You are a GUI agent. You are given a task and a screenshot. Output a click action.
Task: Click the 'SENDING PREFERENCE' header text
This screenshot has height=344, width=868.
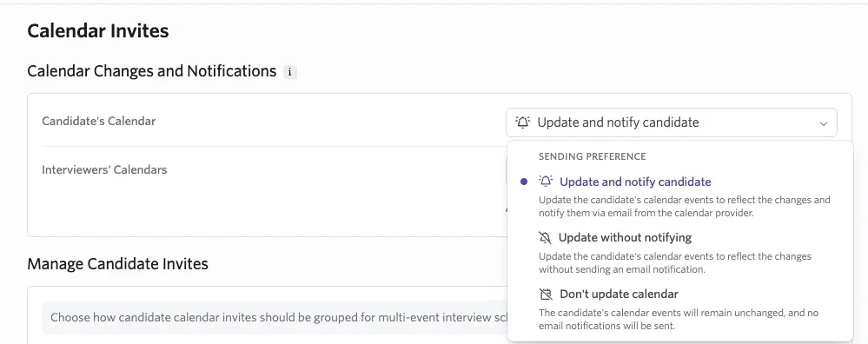click(x=593, y=156)
